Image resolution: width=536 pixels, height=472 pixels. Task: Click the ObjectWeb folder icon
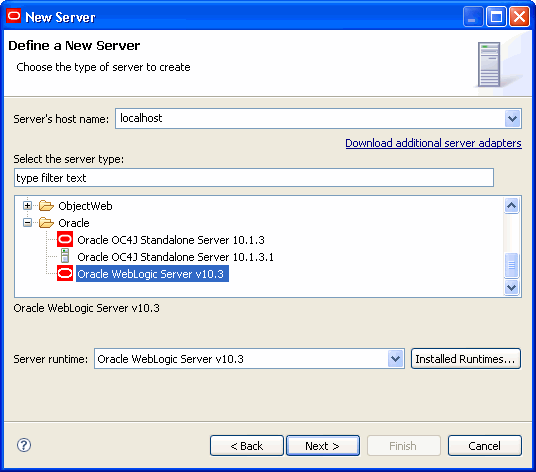[x=46, y=206]
